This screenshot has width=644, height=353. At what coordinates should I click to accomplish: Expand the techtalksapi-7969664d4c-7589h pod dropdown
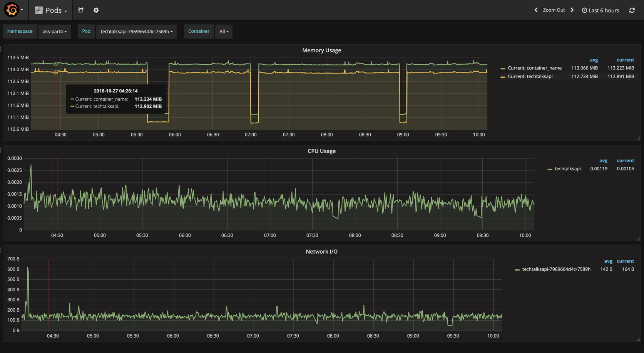[x=136, y=32]
